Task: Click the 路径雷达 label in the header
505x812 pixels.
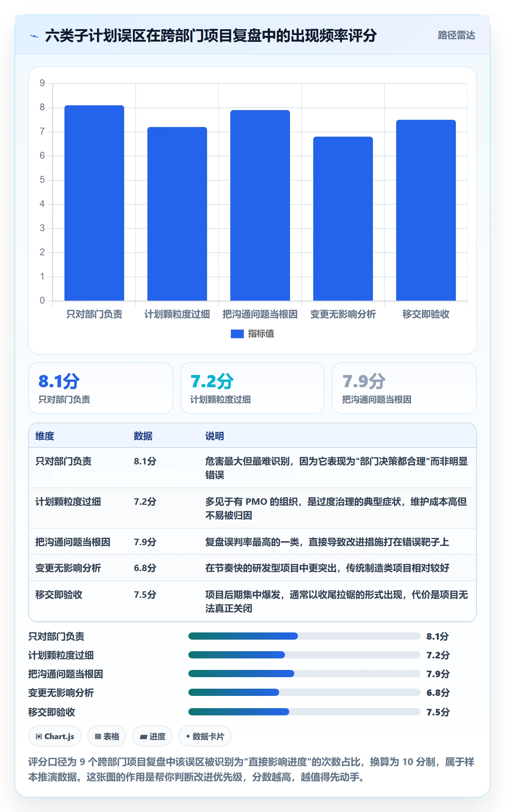Action: [456, 35]
